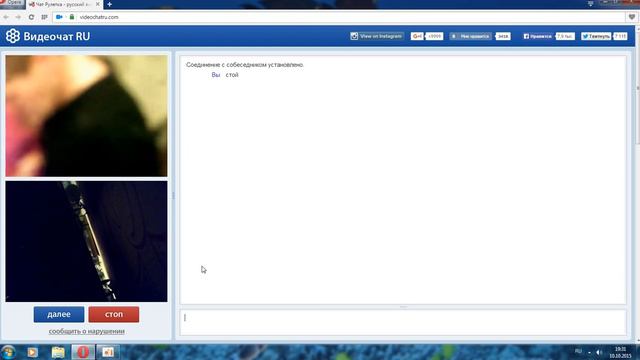The height and width of the screenshot is (360, 640).
Task: Open the speed dial grid icon
Action: pyautogui.click(x=44, y=17)
